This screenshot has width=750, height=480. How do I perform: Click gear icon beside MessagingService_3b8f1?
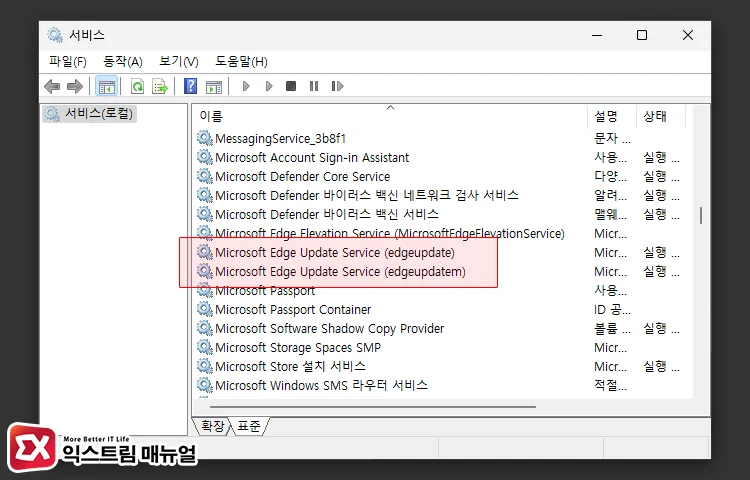pyautogui.click(x=205, y=138)
